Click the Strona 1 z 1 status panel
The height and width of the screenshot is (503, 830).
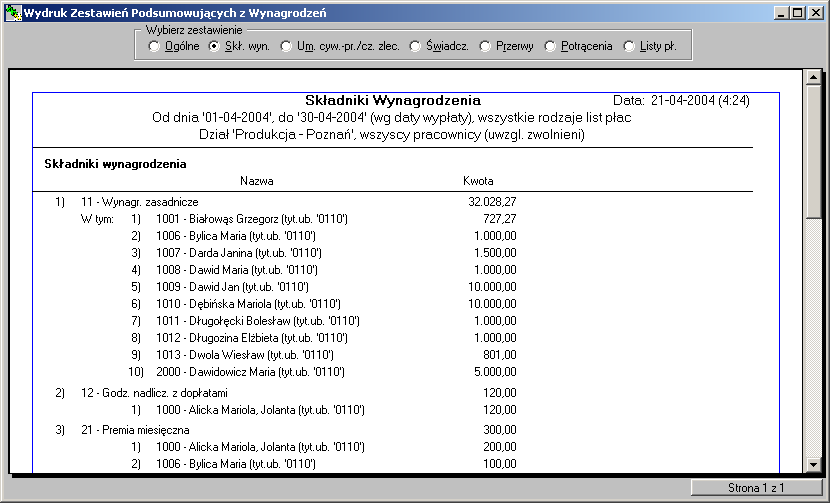pos(756,488)
